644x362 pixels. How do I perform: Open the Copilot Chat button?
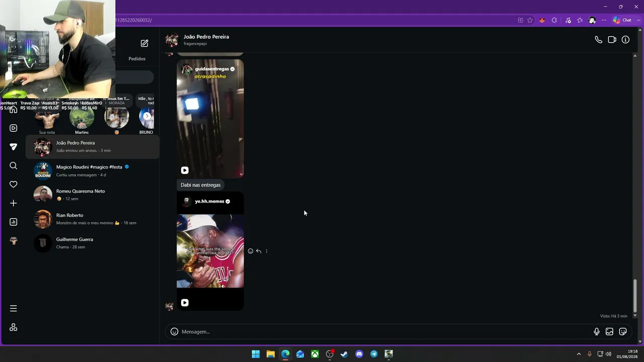(x=622, y=20)
